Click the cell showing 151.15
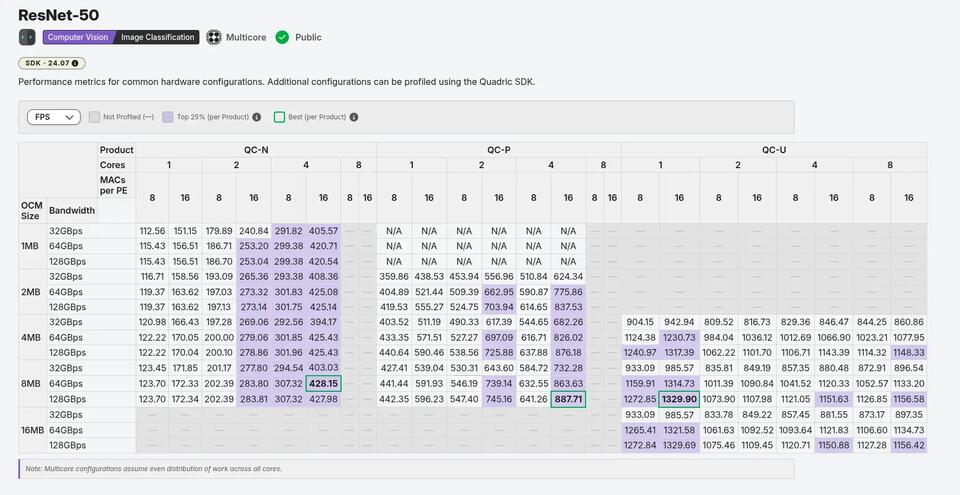Viewport: 960px width, 495px height. click(x=185, y=231)
